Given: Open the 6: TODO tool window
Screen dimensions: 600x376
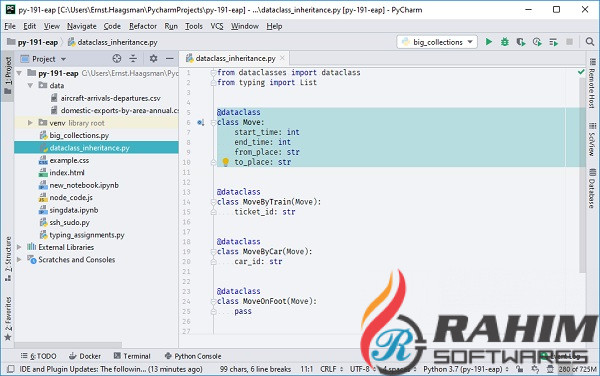Looking at the screenshot, I should pyautogui.click(x=38, y=356).
